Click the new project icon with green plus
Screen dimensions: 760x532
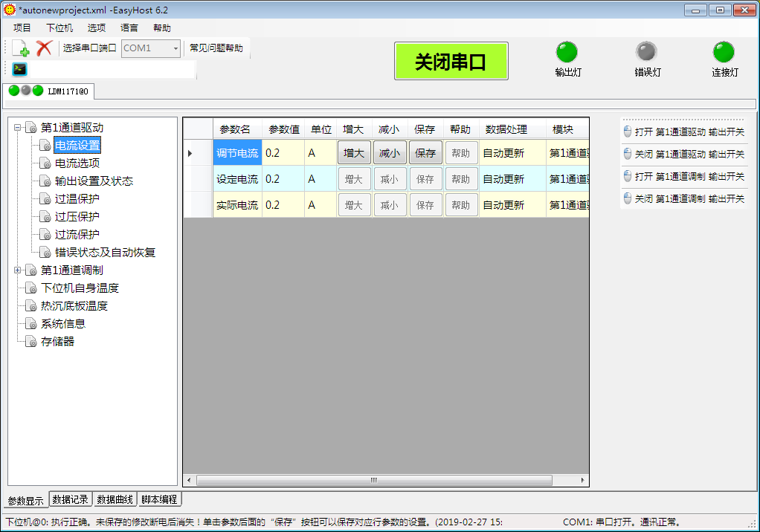coord(22,48)
